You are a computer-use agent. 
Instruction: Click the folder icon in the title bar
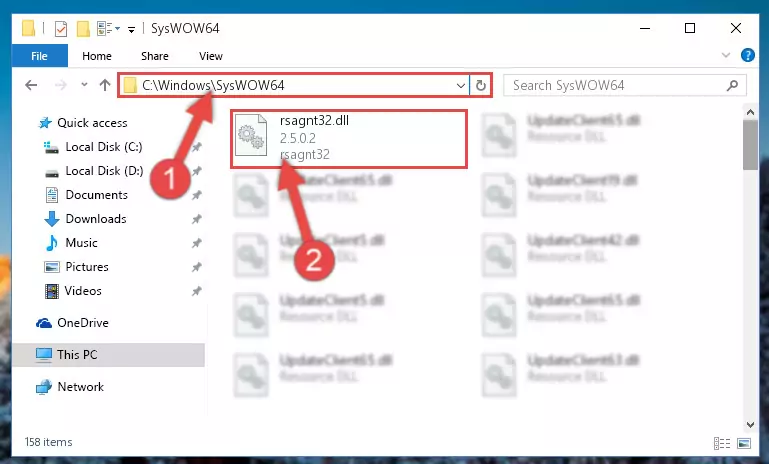[x=28, y=28]
